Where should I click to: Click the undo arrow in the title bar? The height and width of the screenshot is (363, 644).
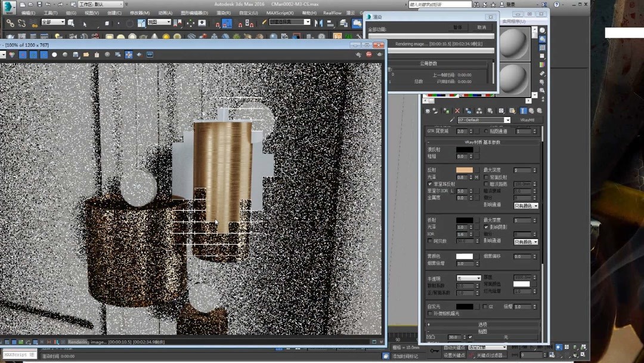pos(48,4)
